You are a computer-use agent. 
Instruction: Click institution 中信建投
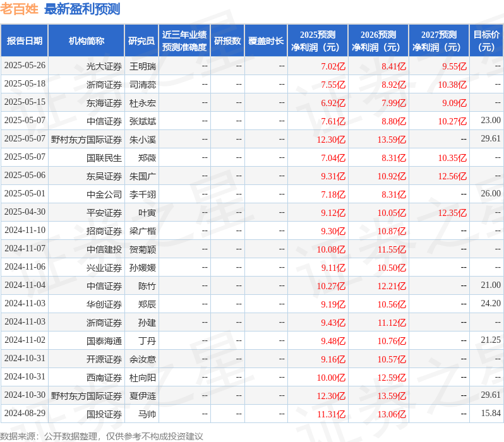104,250
